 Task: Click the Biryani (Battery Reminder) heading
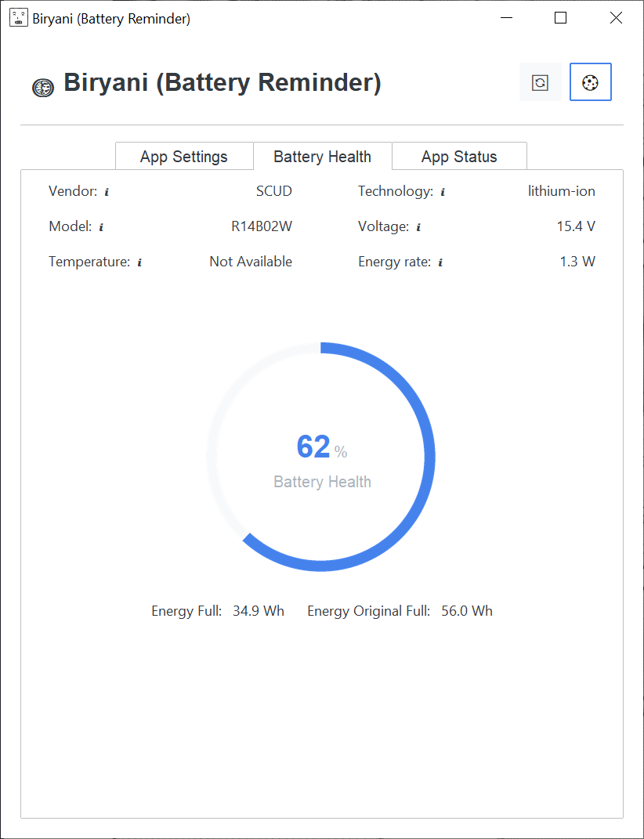[223, 83]
